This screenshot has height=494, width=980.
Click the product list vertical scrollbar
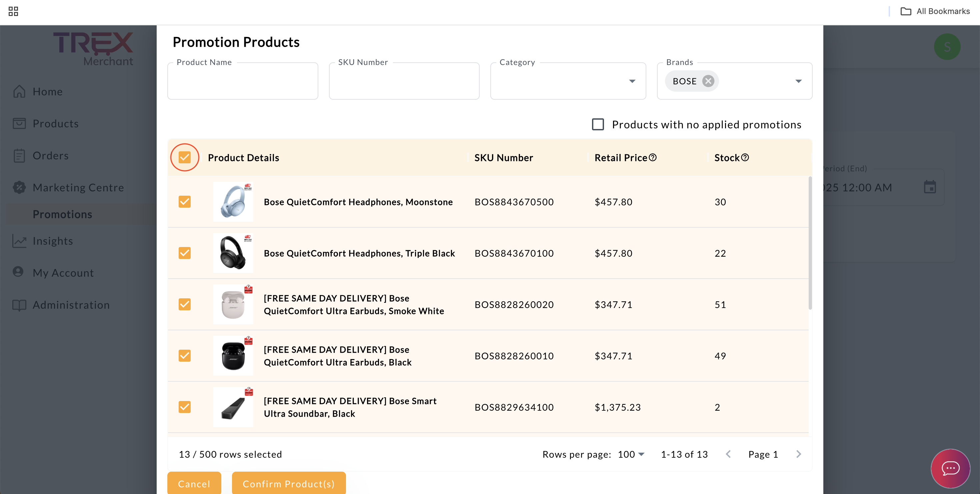click(810, 243)
